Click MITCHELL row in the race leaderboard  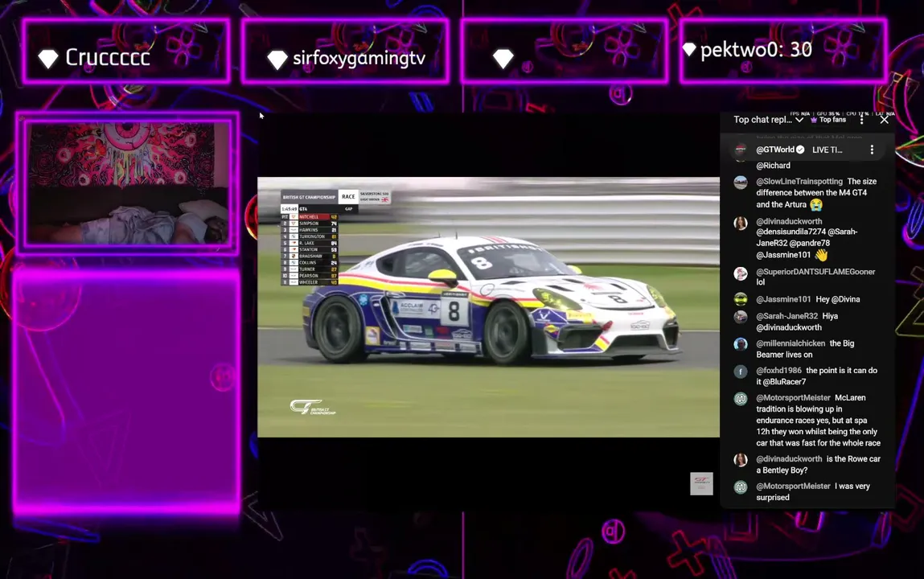[x=310, y=217]
